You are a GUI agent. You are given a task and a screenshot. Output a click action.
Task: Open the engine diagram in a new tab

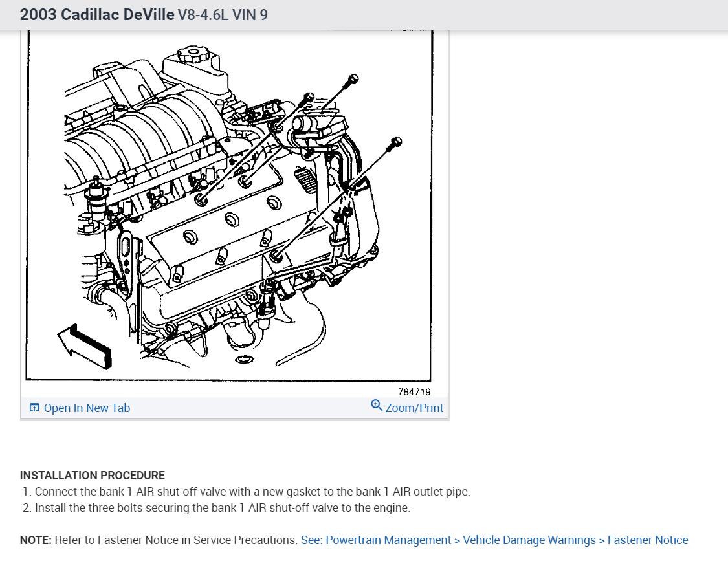[x=87, y=408]
